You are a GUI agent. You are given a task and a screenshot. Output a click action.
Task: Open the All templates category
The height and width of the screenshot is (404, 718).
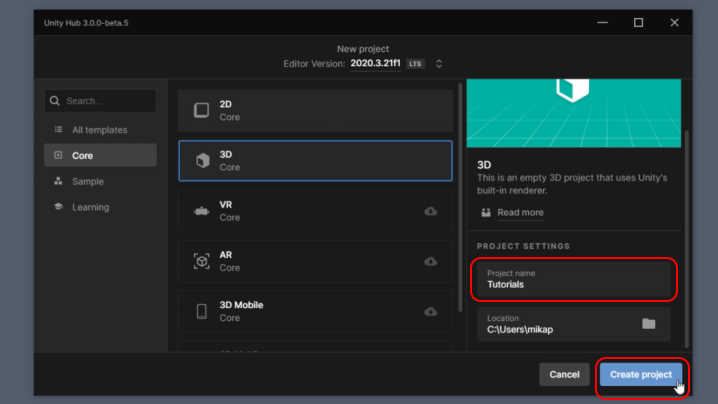click(x=100, y=130)
